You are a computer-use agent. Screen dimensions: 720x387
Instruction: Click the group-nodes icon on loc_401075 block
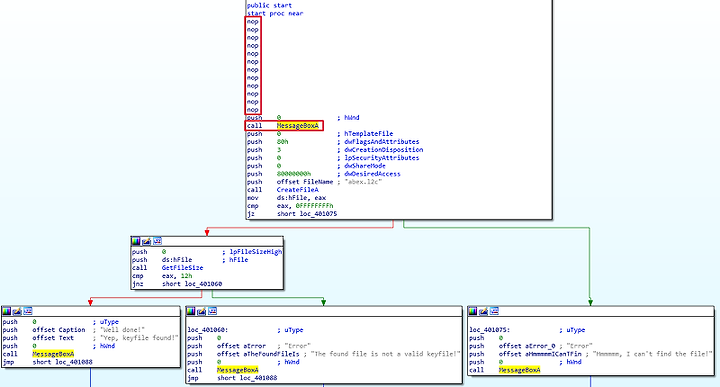tap(495, 311)
